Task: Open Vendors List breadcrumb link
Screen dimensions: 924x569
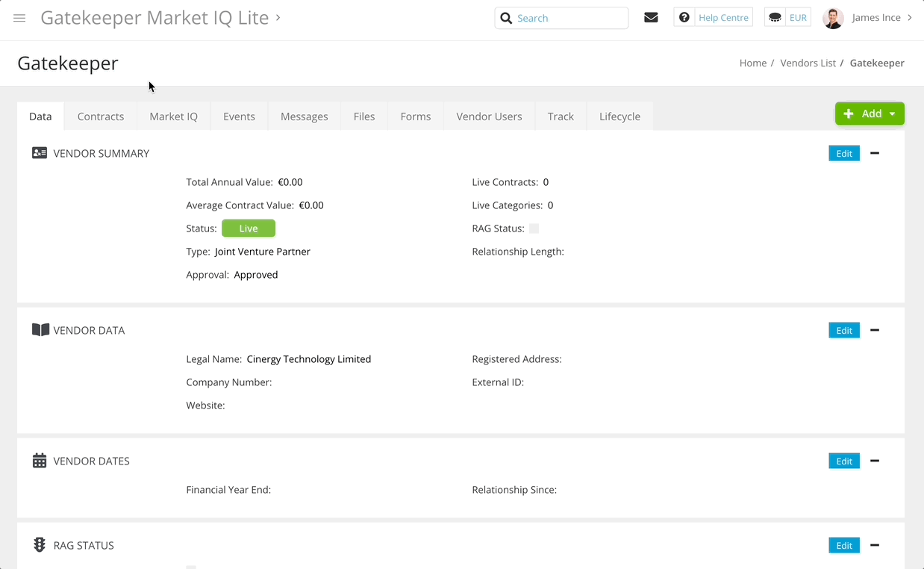Action: 808,63
